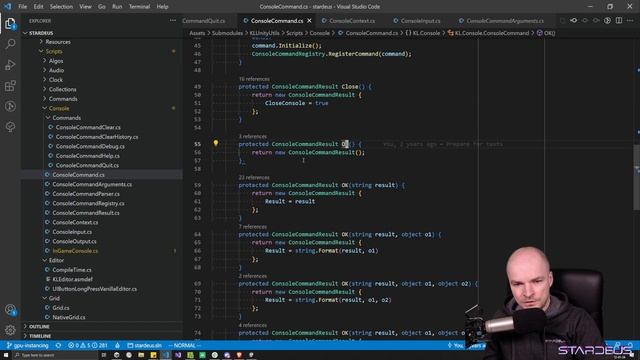640x360 pixels.
Task: Open Explorer views and more actions ellipsis
Action: point(173,20)
